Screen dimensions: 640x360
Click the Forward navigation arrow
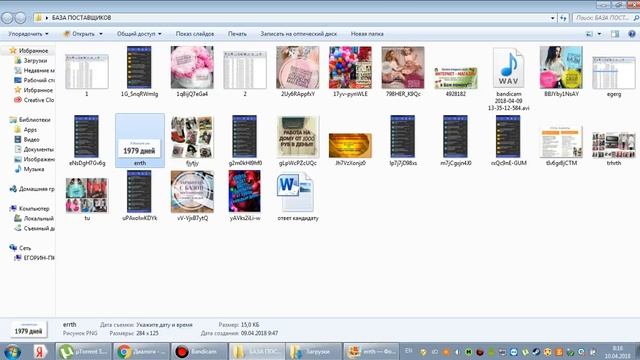click(20, 18)
